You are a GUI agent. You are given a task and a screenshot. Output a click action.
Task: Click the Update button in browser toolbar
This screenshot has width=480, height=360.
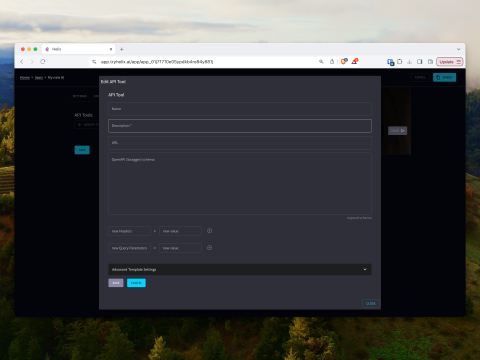449,62
